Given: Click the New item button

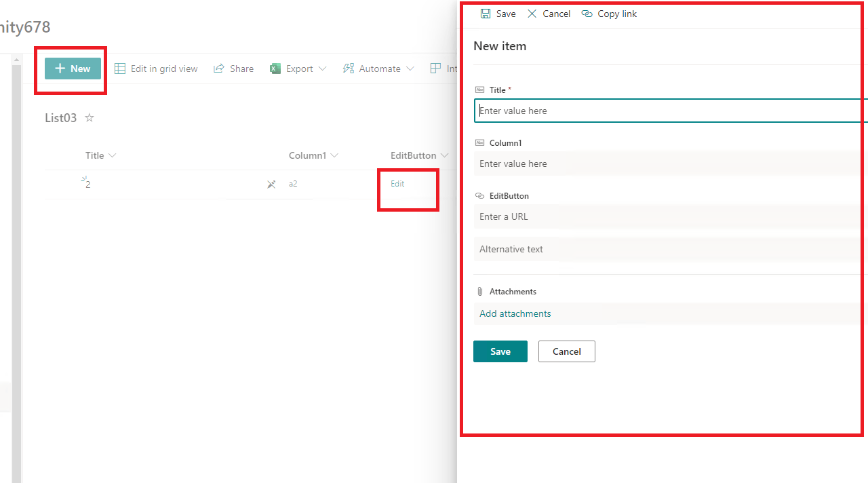Looking at the screenshot, I should point(73,69).
